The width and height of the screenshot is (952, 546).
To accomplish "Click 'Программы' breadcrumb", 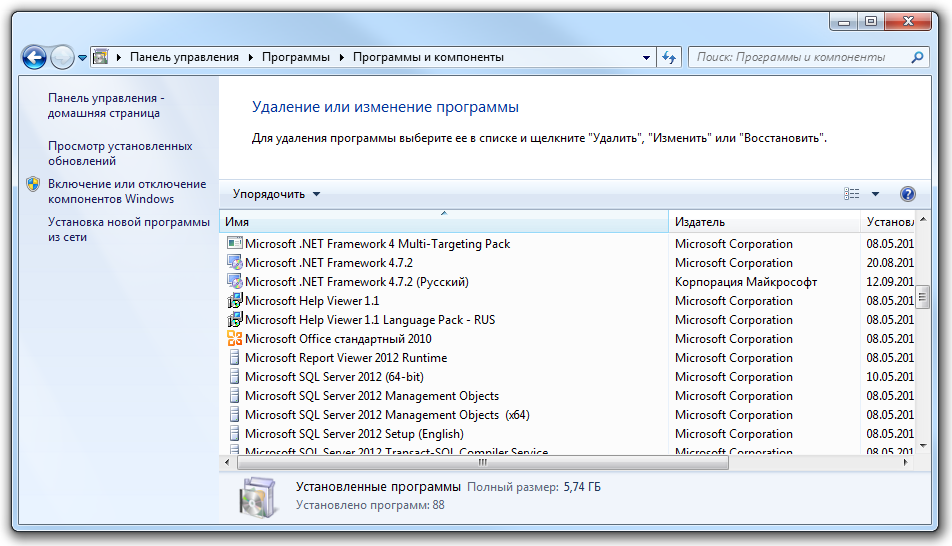I will (296, 57).
